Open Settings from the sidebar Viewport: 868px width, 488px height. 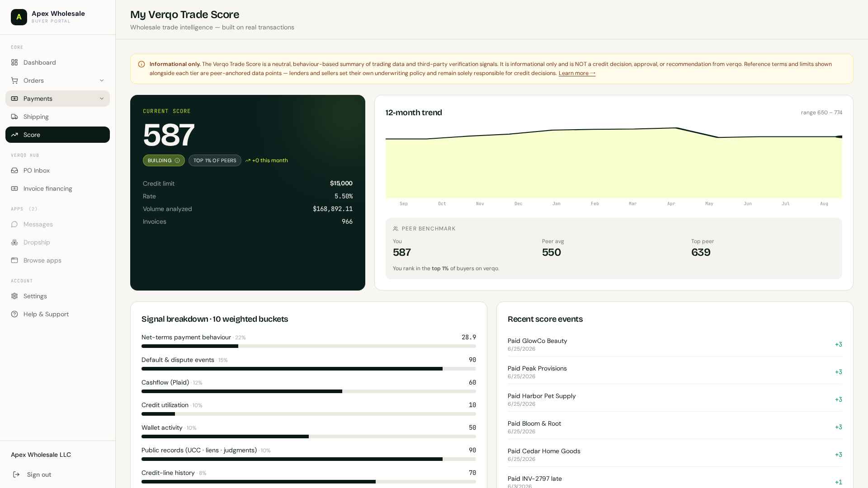pyautogui.click(x=57, y=296)
